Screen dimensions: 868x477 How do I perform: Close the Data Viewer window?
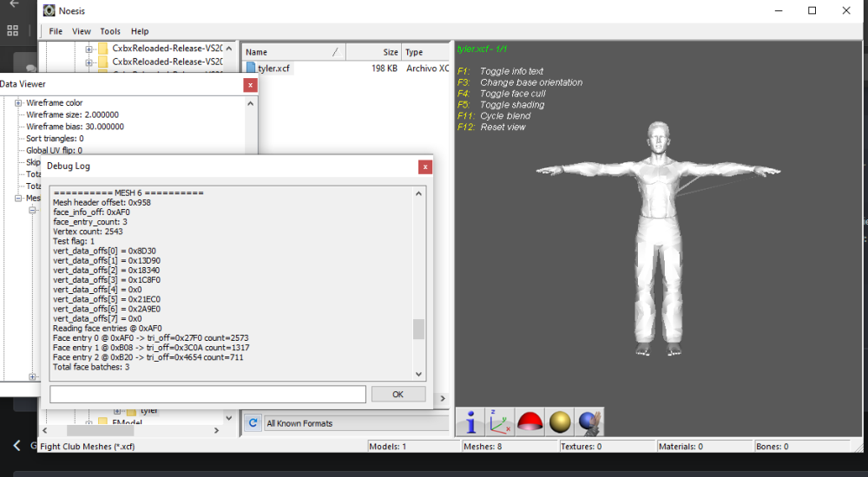[x=250, y=85]
